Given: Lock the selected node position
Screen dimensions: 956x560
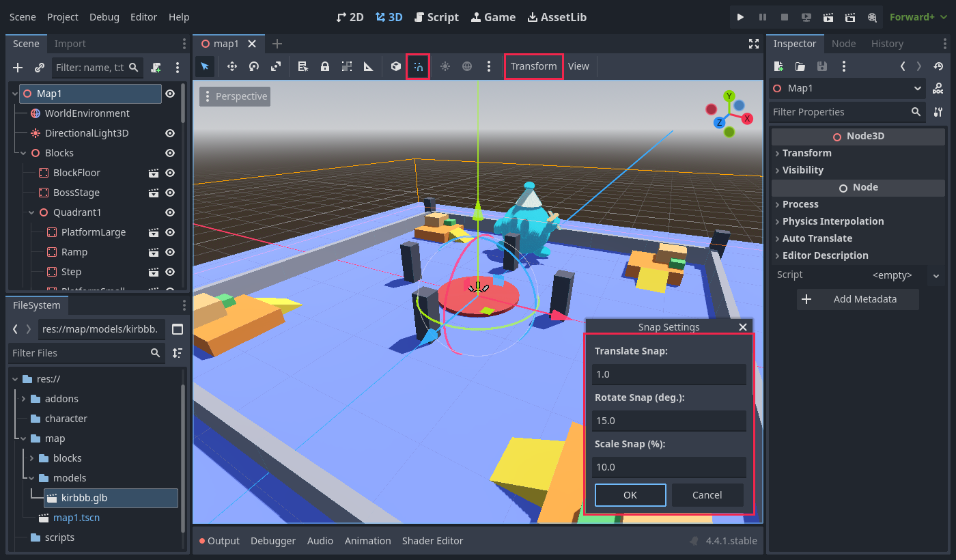Looking at the screenshot, I should coord(325,66).
